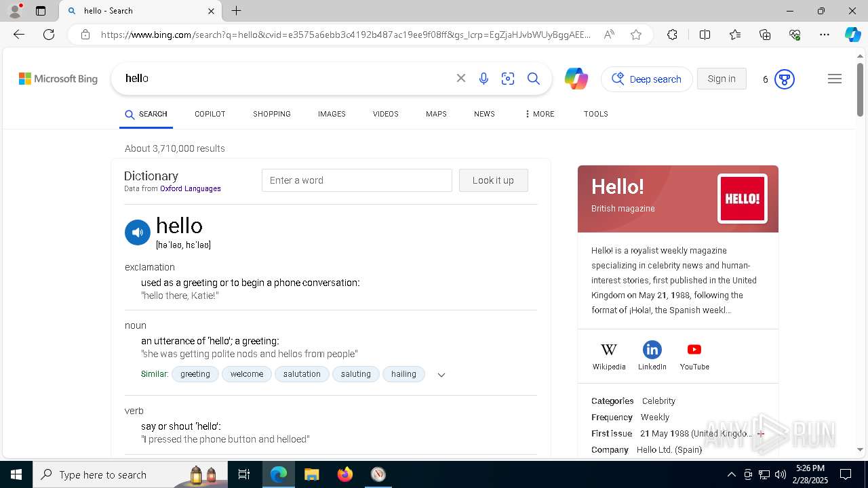Open LinkedIn link for Hello! magazine
The image size is (868, 488).
652,356
